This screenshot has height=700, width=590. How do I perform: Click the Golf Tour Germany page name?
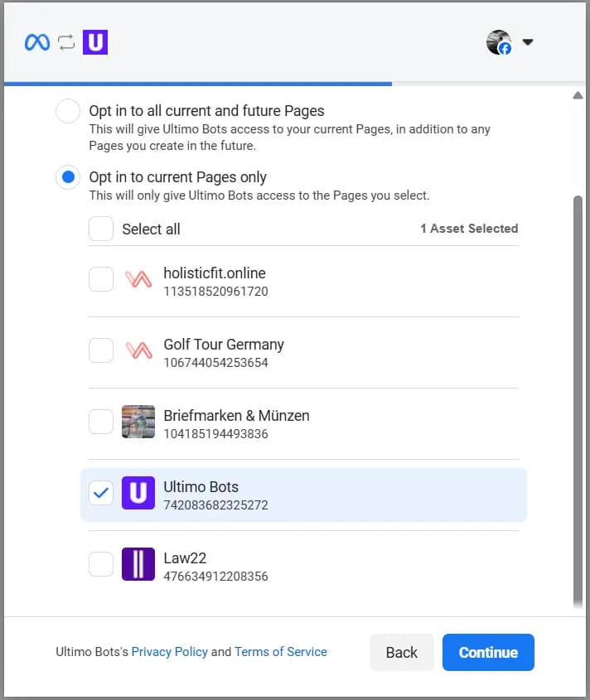click(x=224, y=344)
